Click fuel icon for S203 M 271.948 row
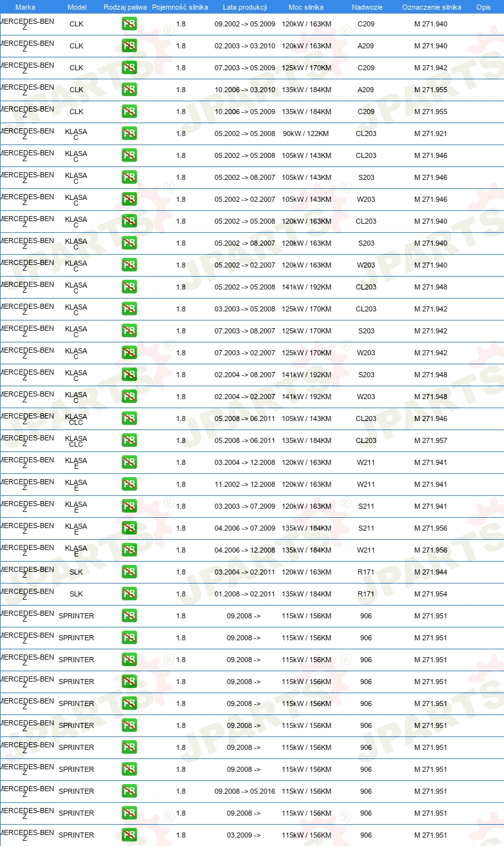The height and width of the screenshot is (846, 504). pyautogui.click(x=129, y=375)
